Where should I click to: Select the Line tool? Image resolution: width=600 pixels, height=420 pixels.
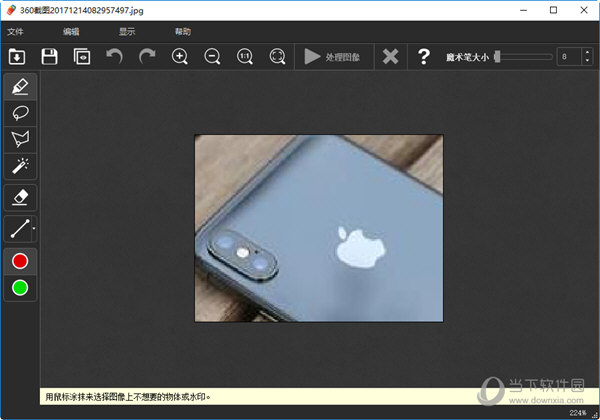(18, 228)
